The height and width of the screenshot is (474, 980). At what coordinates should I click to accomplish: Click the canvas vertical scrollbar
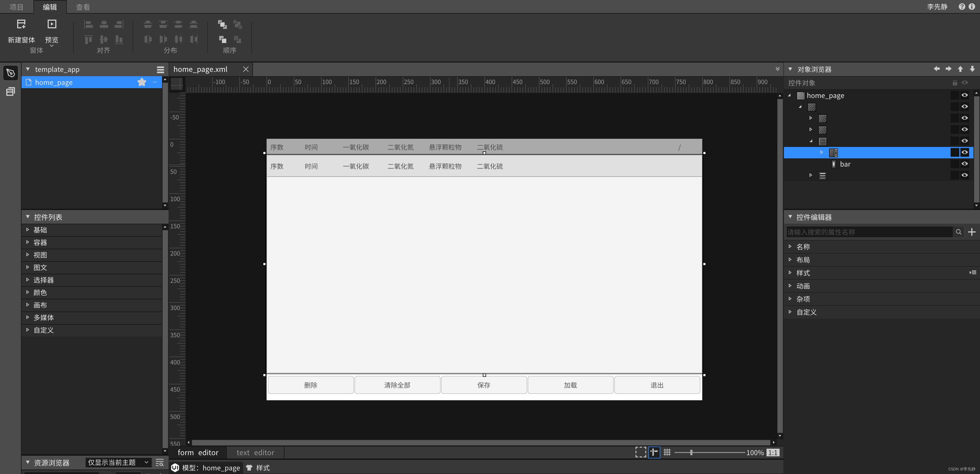click(780, 266)
